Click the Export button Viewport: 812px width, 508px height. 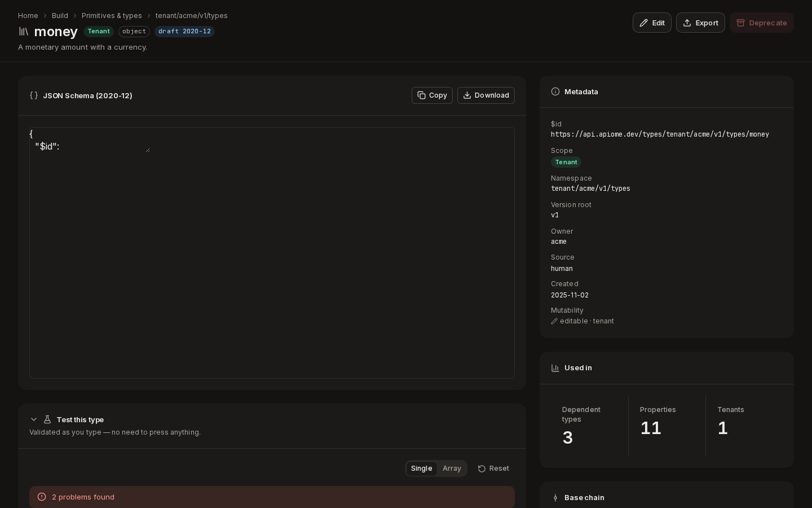point(700,23)
